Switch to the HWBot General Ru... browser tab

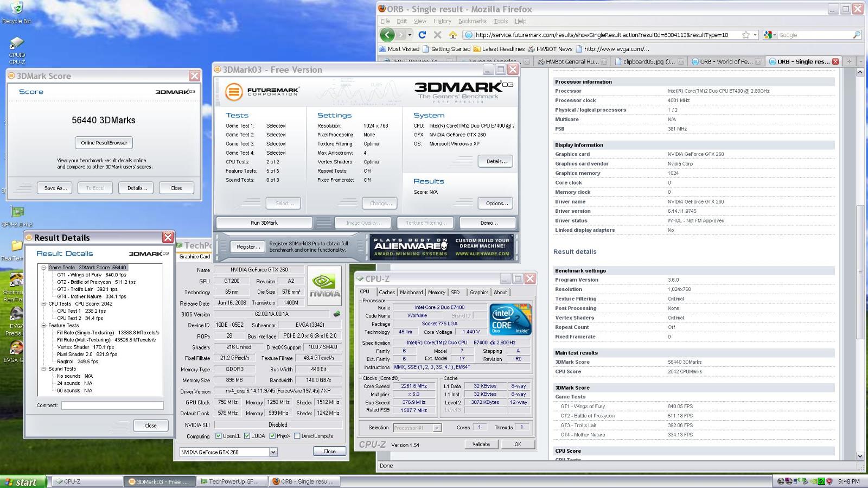pos(572,61)
